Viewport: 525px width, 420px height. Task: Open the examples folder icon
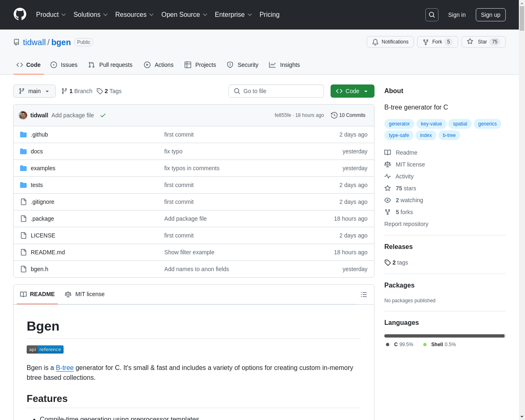click(x=23, y=168)
